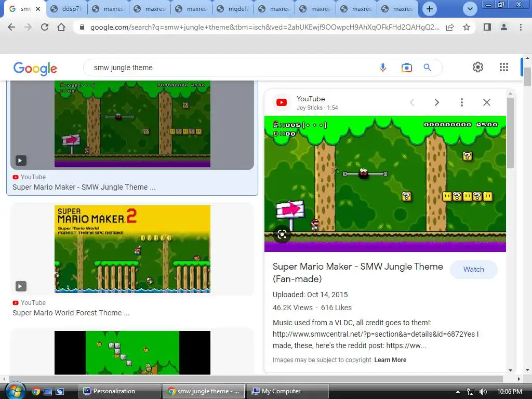Show the next image in preview
This screenshot has width=532, height=399.
[x=437, y=102]
